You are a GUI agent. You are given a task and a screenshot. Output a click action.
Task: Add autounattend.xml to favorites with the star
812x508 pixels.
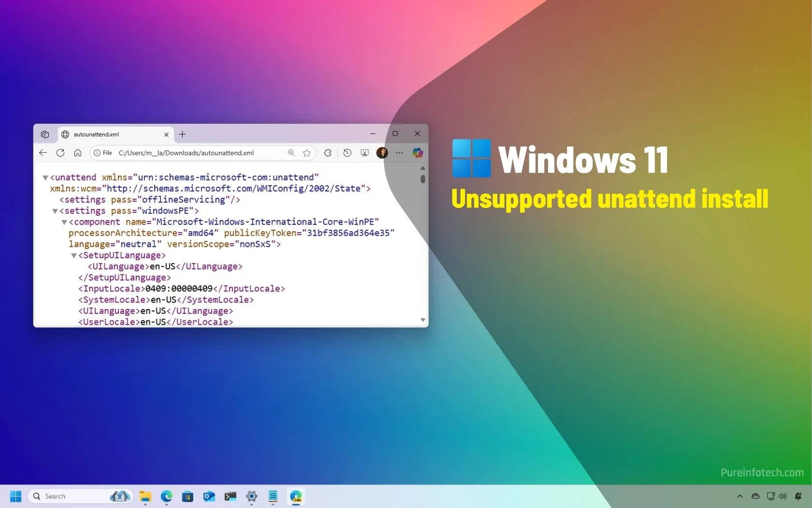click(x=306, y=153)
